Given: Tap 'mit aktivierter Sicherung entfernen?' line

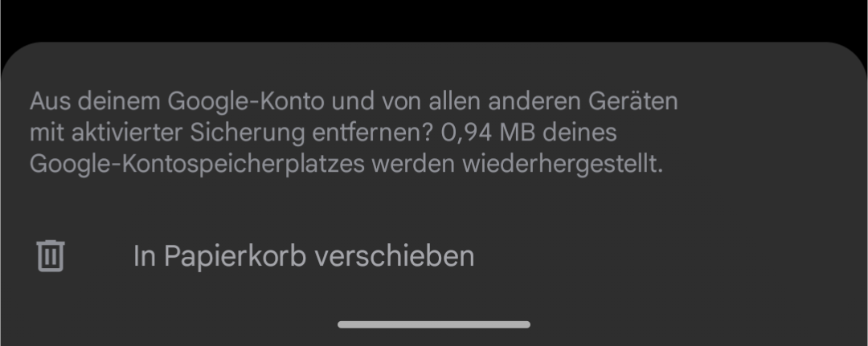Looking at the screenshot, I should tap(232, 132).
